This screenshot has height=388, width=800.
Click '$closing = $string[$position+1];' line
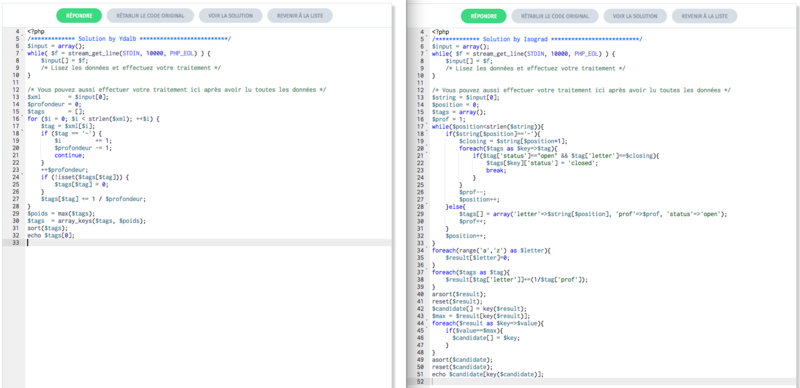(513, 141)
